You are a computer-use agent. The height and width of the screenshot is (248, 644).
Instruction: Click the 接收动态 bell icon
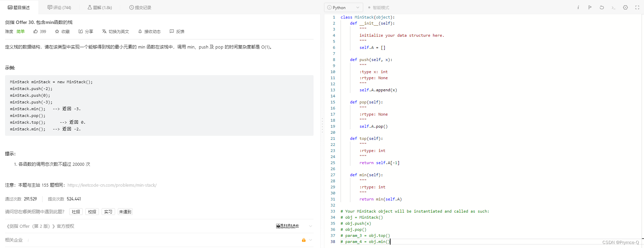[140, 31]
